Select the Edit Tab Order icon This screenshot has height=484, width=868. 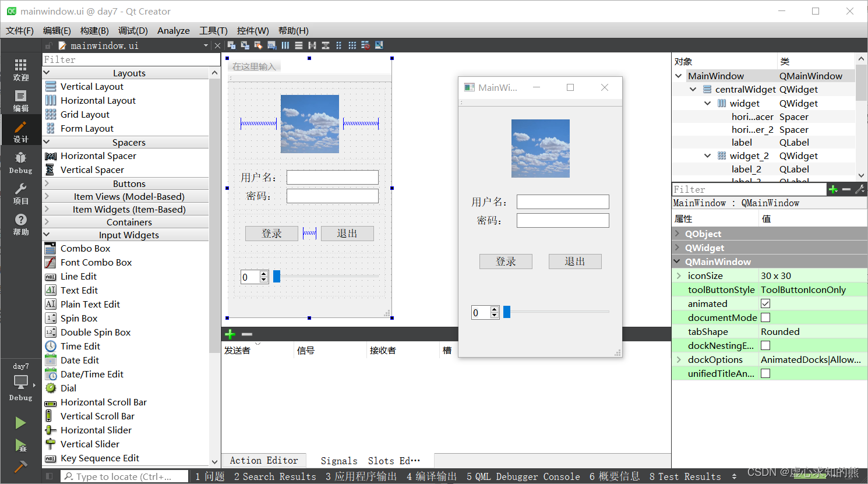[x=272, y=45]
